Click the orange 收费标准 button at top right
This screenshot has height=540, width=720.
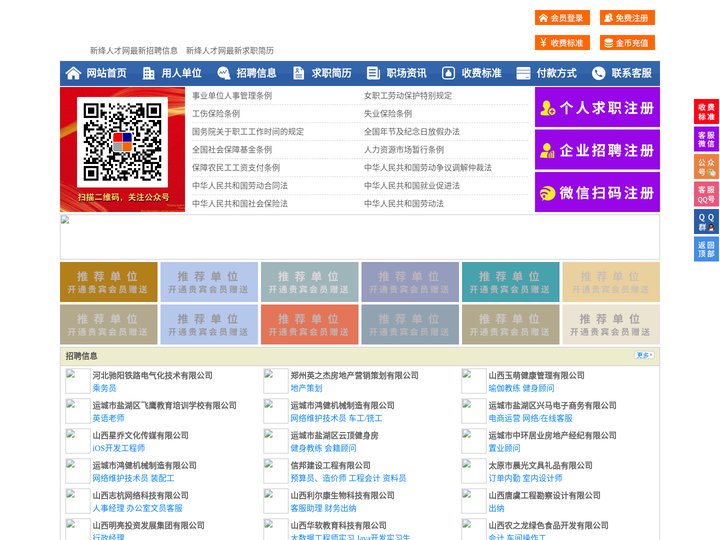562,43
